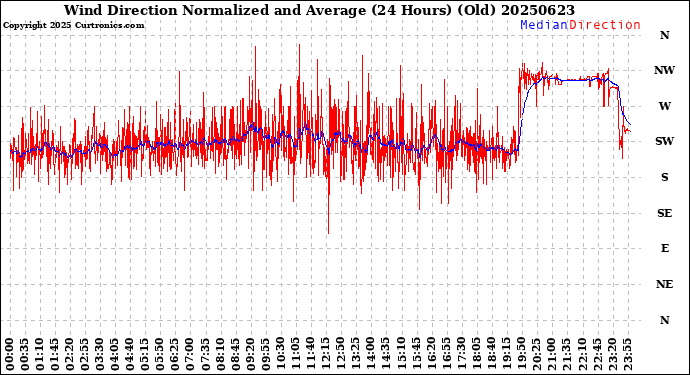Click the 15:10 time label

(x=401, y=354)
